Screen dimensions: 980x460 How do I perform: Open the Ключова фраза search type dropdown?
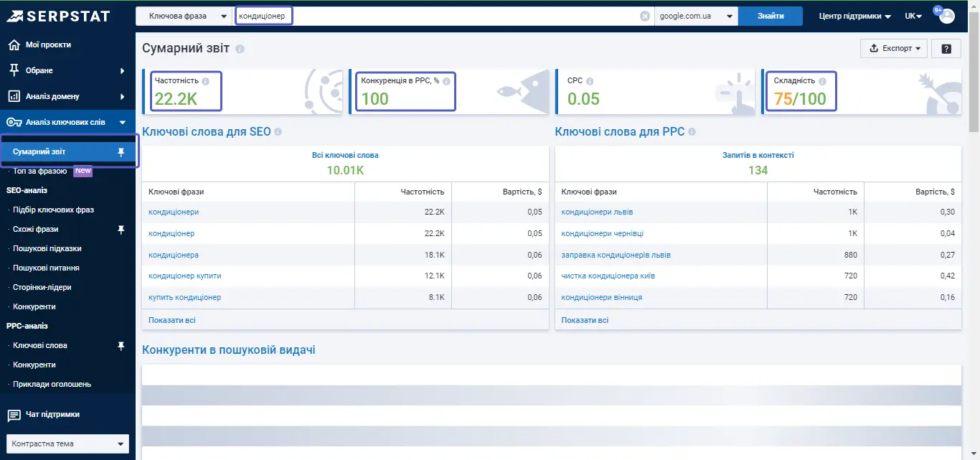[x=184, y=16]
